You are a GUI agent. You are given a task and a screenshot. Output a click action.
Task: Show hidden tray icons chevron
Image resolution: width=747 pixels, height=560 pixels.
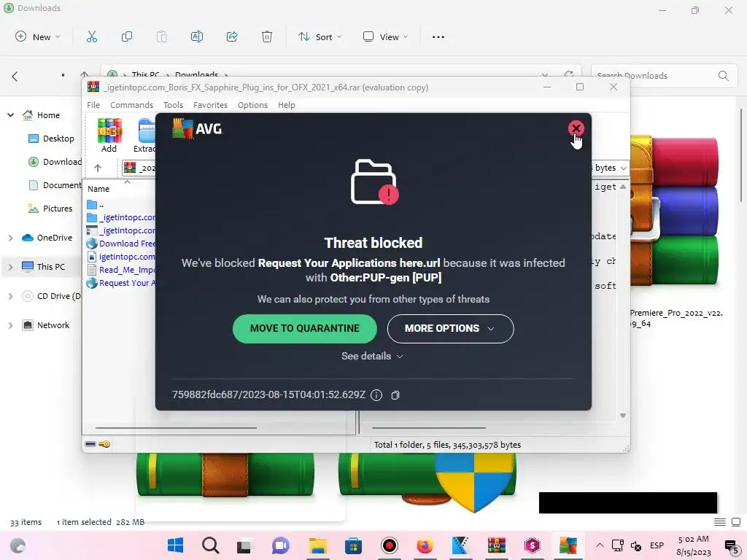click(x=600, y=545)
